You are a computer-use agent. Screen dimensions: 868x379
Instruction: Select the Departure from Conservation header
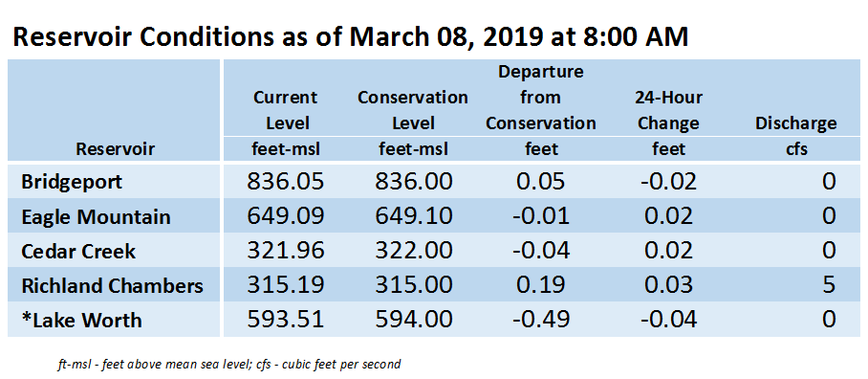541,110
